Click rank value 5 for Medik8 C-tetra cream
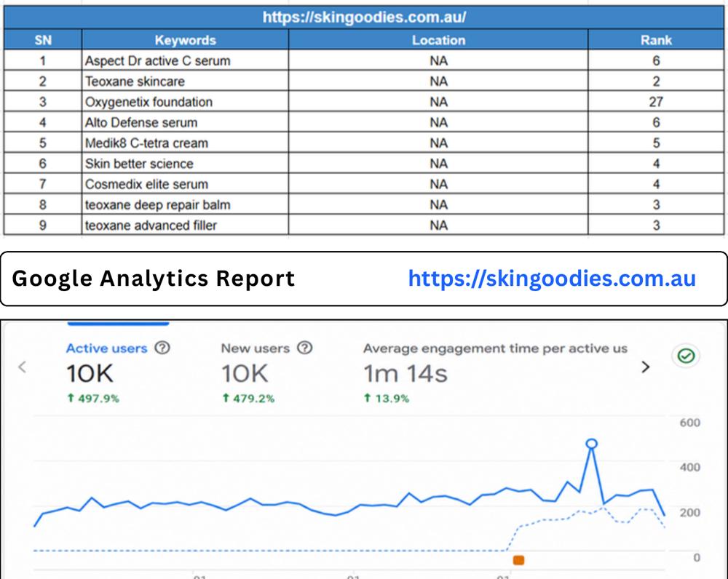728x579 pixels. (656, 143)
